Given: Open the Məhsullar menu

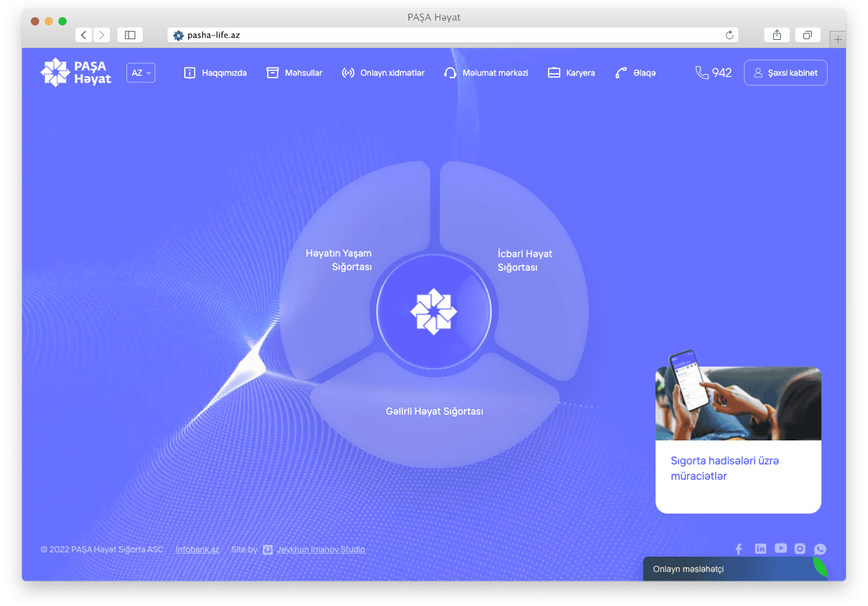Looking at the screenshot, I should (294, 73).
